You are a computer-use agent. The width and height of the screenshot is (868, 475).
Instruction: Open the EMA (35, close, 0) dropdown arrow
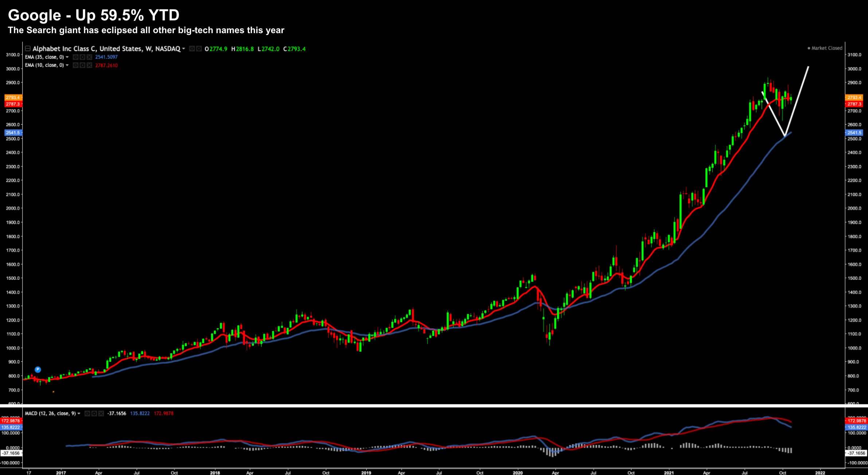(67, 57)
